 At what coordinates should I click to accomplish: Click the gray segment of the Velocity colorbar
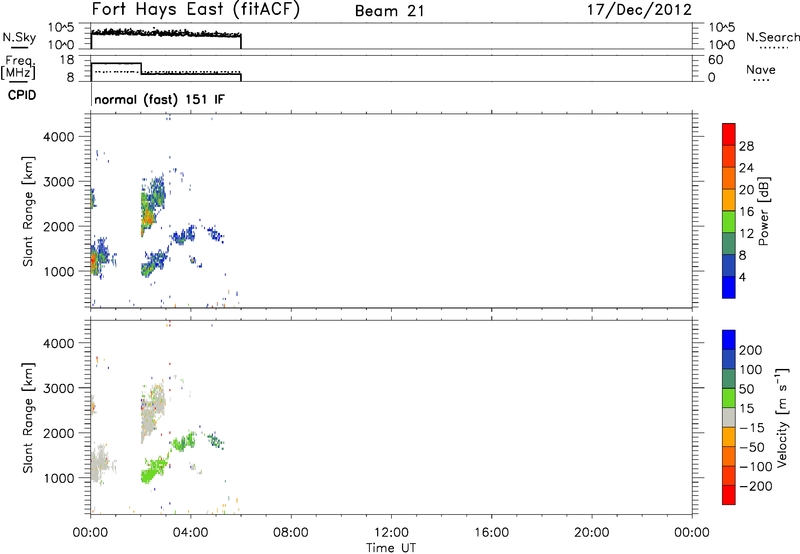[729, 417]
